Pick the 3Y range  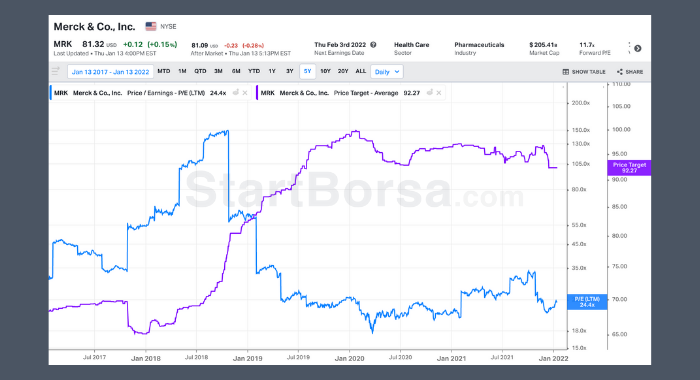coord(290,71)
